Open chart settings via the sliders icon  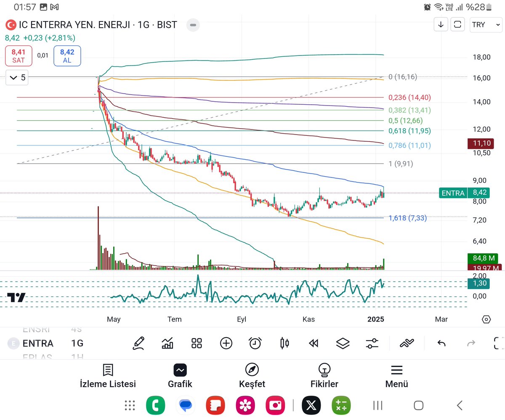click(372, 343)
